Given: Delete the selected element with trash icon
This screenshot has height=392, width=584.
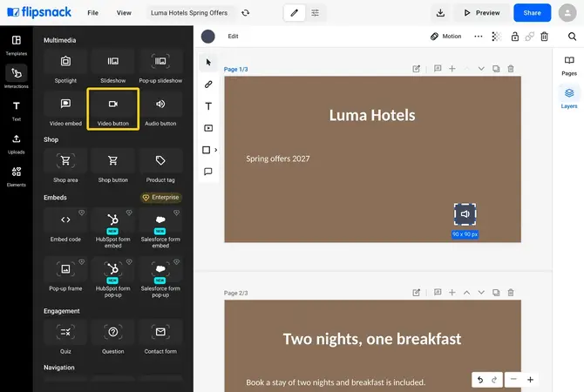Looking at the screenshot, I should click(x=544, y=36).
